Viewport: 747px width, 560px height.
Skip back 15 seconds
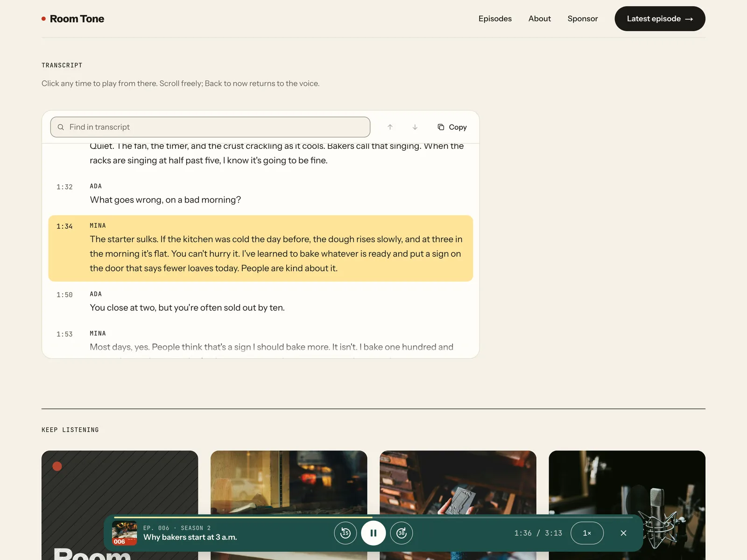pyautogui.click(x=345, y=533)
